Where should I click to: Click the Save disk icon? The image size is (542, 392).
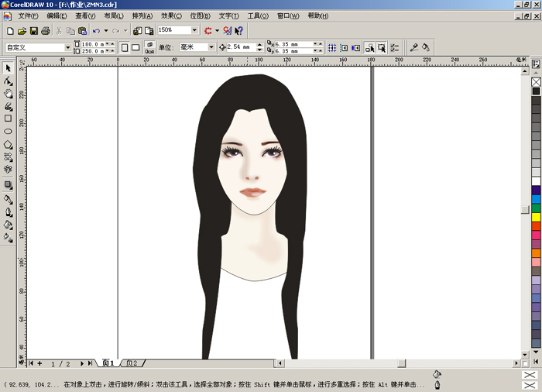[x=34, y=31]
